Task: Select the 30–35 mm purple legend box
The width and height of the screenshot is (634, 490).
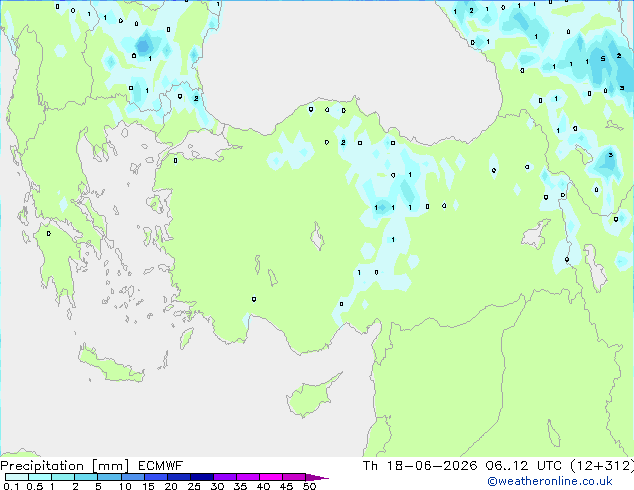Action: pos(225,477)
